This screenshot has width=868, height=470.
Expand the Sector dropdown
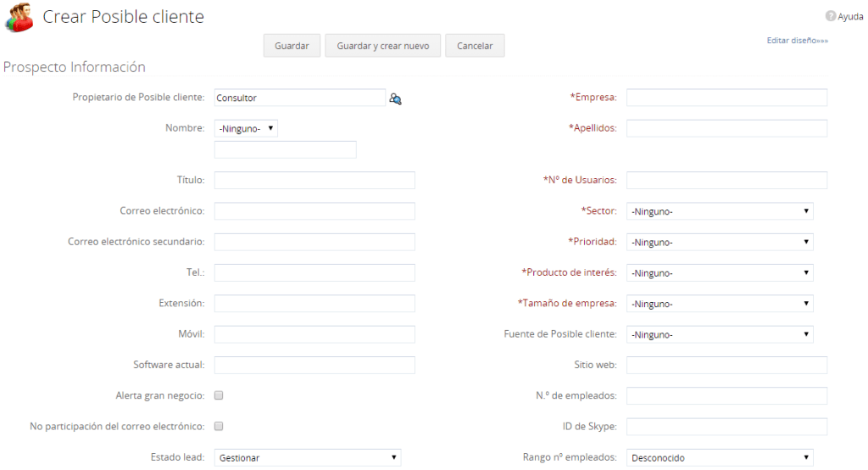coord(720,211)
